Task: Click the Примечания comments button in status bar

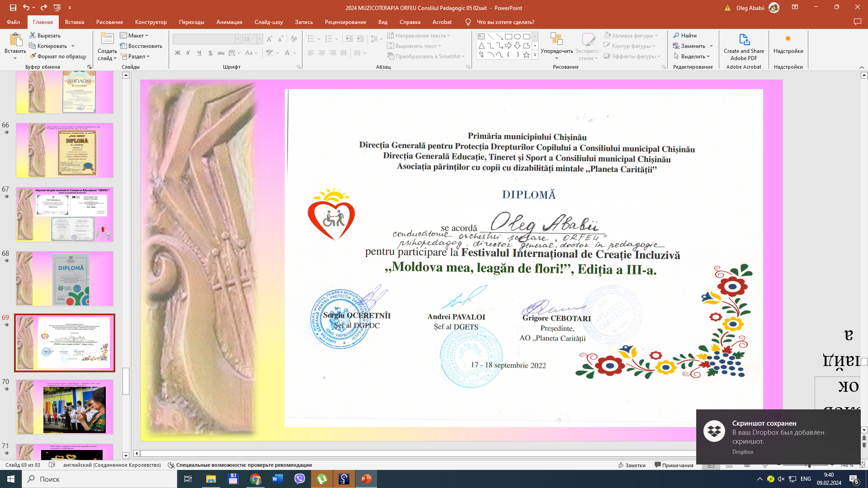Action: click(674, 465)
